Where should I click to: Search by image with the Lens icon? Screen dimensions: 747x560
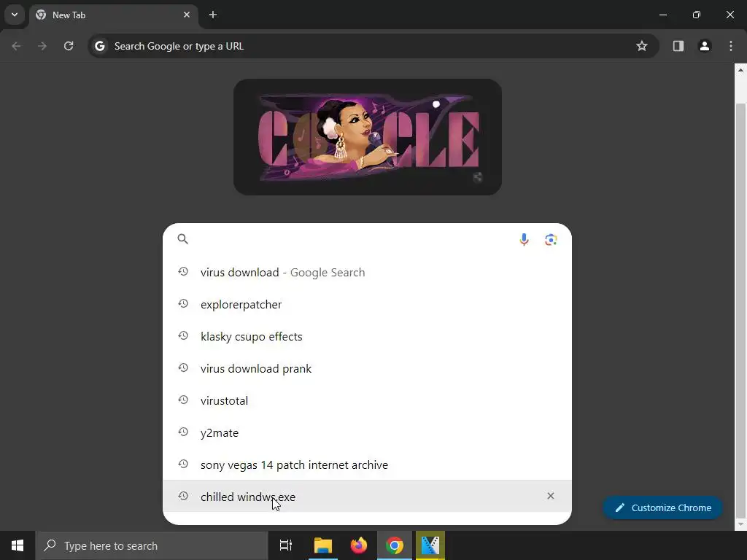pyautogui.click(x=551, y=239)
